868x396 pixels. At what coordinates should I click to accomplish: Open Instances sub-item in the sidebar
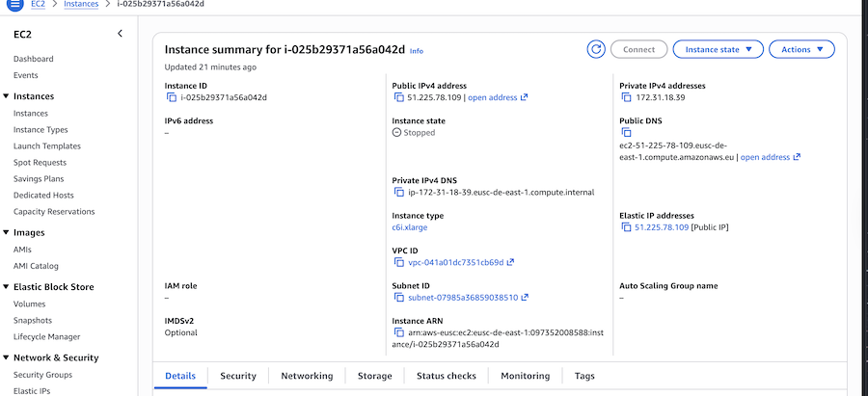[31, 114]
